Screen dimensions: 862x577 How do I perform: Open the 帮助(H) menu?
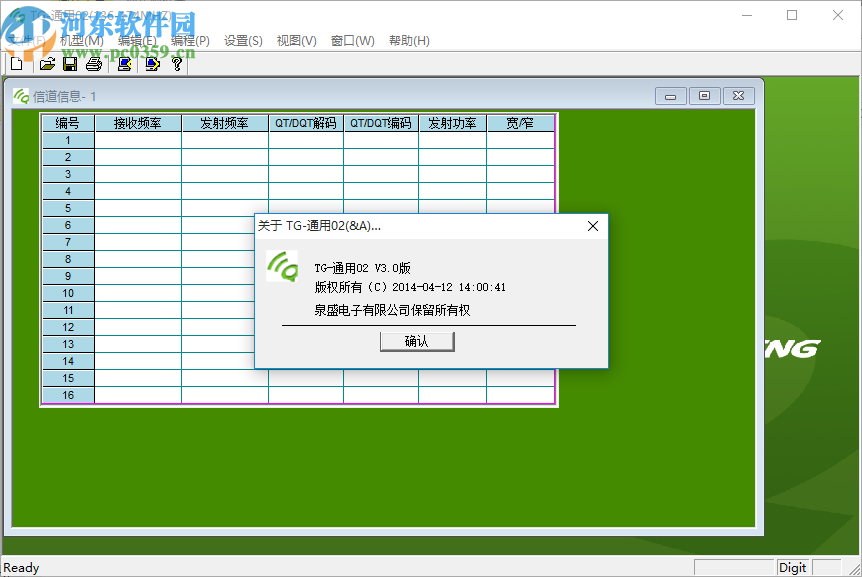coord(409,41)
